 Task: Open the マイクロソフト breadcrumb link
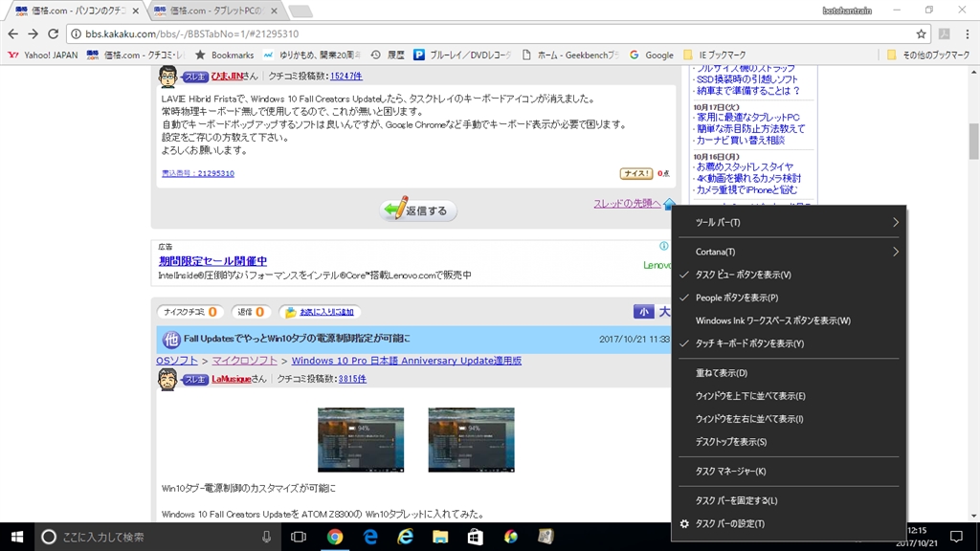[x=244, y=361]
